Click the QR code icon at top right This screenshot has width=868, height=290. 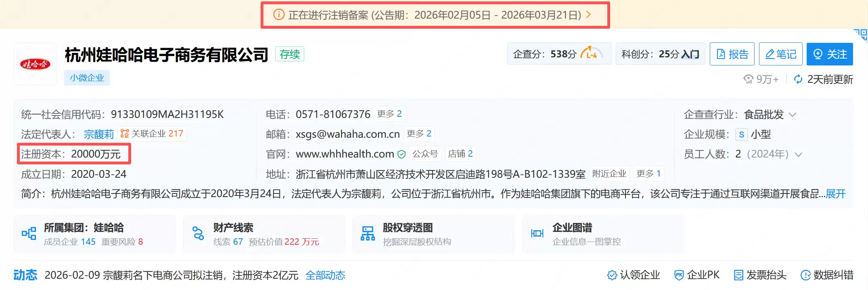coord(860,35)
